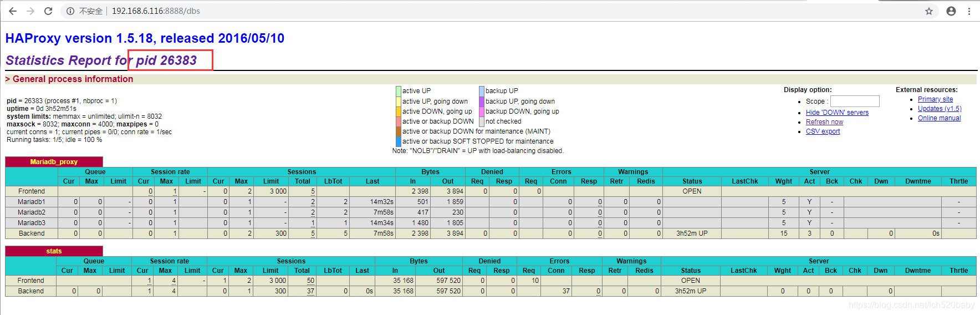Select stats Frontend bytes out '597 520'
This screenshot has width=980, height=315.
tap(448, 281)
